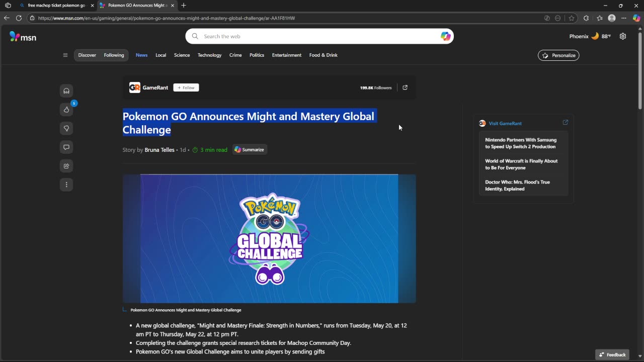The height and width of the screenshot is (362, 644).
Task: Open Nintendo Partners With Samsung article
Action: (521, 143)
